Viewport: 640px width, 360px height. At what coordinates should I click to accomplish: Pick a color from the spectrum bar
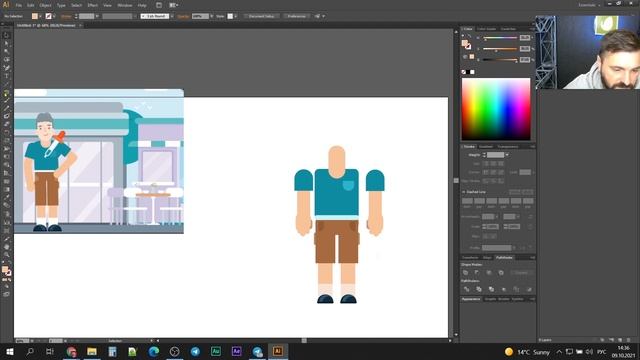pos(496,109)
